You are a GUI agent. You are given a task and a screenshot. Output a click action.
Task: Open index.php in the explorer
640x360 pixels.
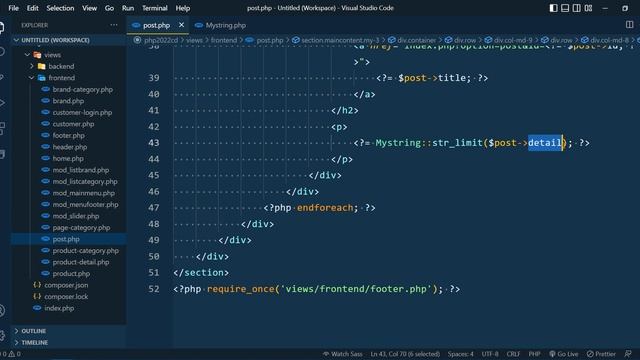(x=59, y=308)
